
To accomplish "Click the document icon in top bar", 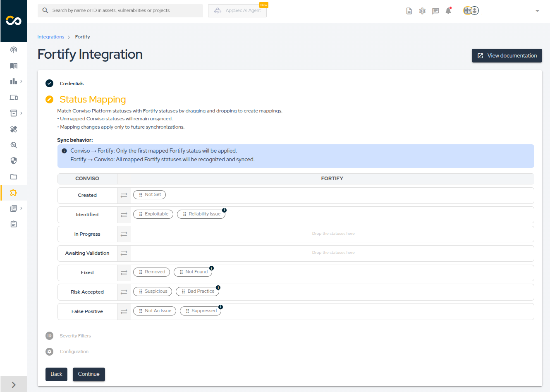I will 409,11.
